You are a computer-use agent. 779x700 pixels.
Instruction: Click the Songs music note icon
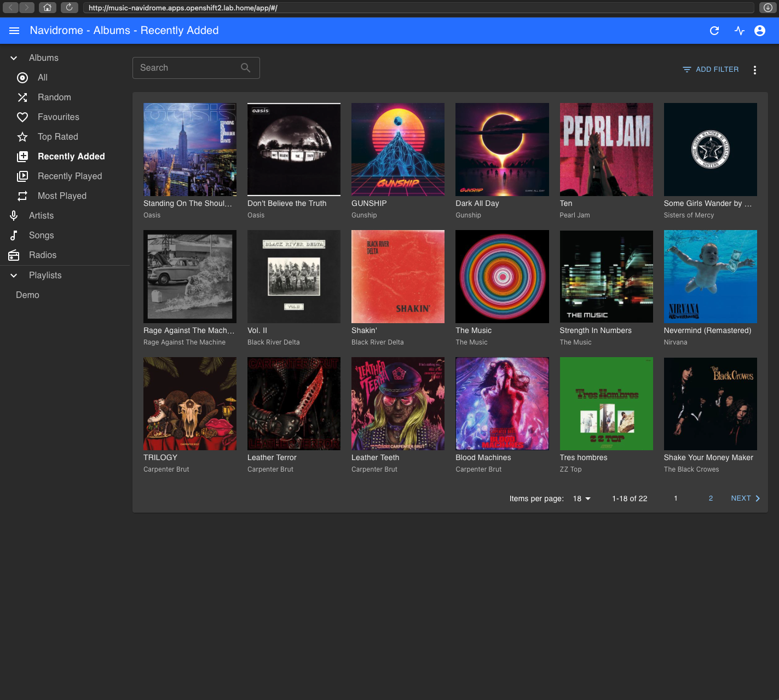click(14, 236)
